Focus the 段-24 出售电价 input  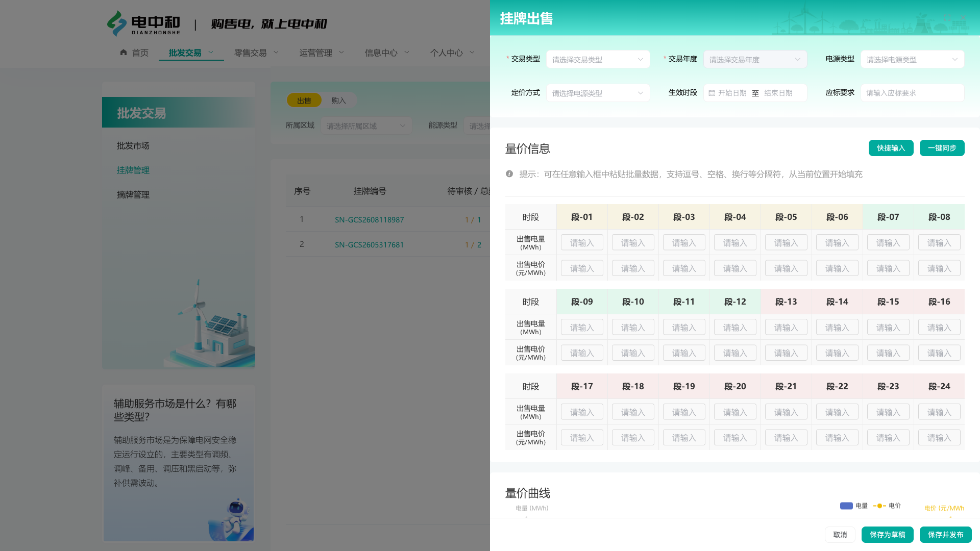tap(939, 438)
